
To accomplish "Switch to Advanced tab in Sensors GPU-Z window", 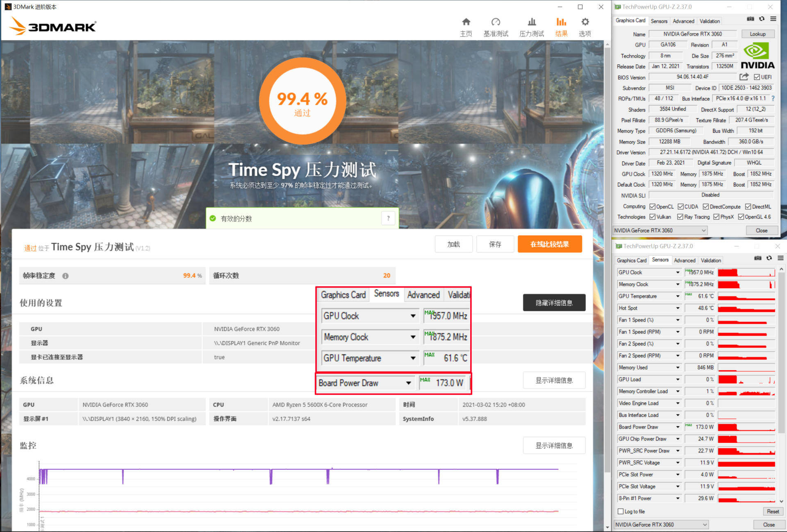I will 685,260.
